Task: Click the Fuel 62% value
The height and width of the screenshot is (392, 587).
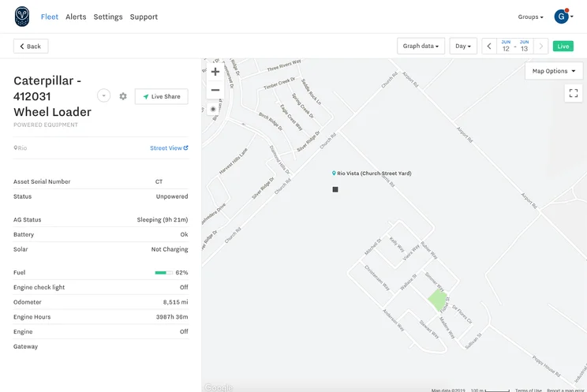Action: pos(181,273)
